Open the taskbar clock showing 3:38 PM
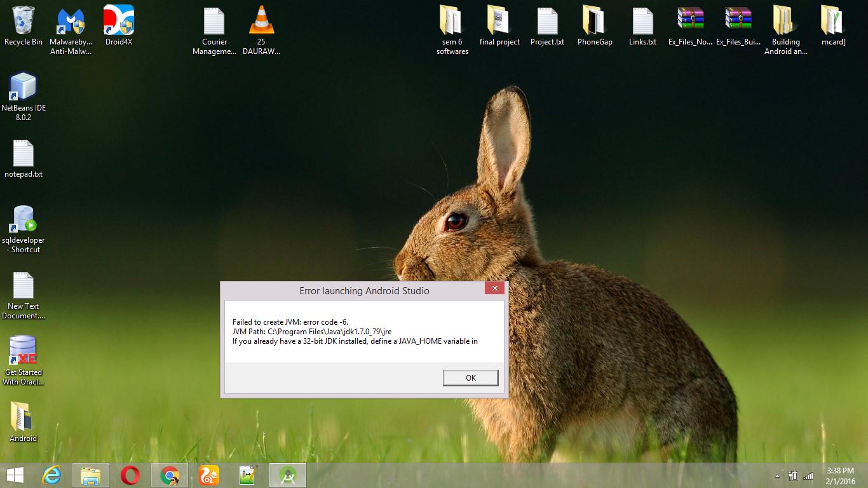 pyautogui.click(x=840, y=475)
